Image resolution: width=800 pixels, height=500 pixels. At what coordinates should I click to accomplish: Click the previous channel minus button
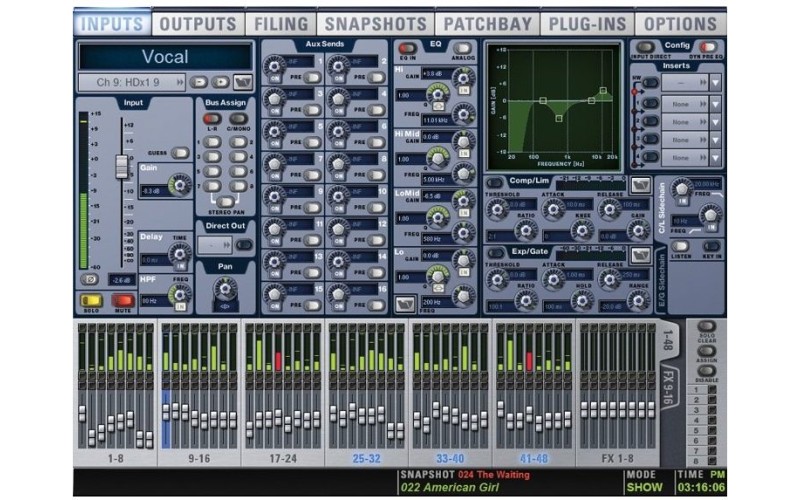(x=199, y=82)
